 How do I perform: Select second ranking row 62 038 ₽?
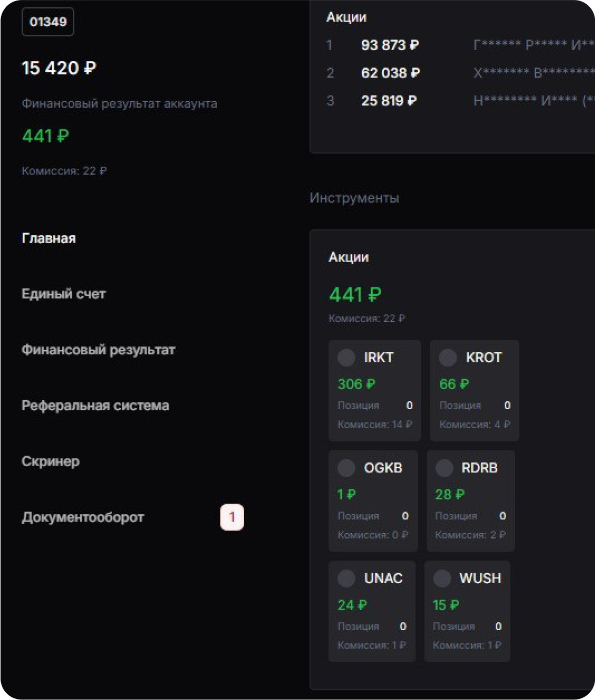tap(390, 73)
